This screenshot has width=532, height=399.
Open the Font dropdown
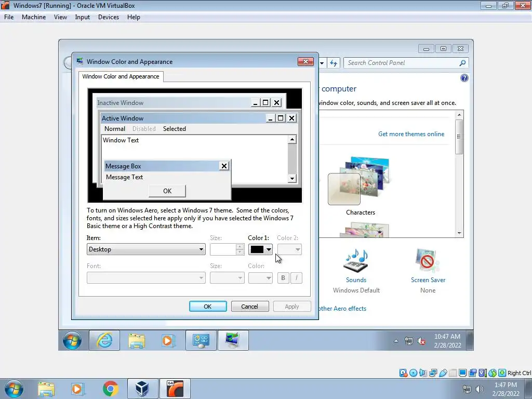[x=146, y=278]
